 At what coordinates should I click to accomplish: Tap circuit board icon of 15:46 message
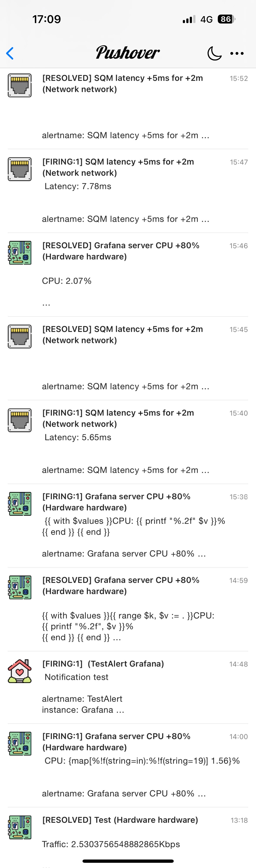tap(20, 252)
